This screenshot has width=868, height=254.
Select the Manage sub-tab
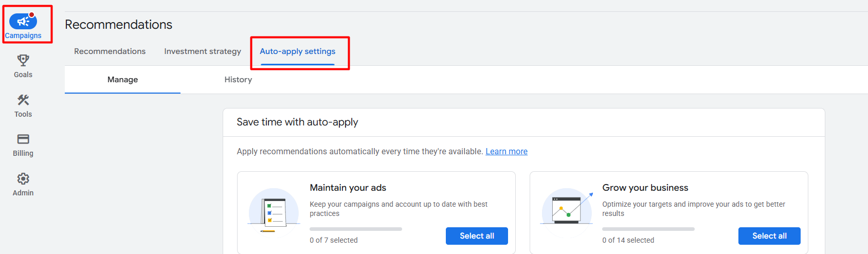pyautogui.click(x=122, y=80)
